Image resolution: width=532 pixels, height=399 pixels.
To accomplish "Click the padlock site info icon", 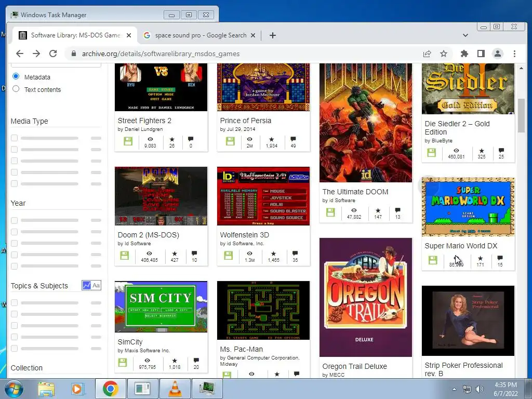I will (x=73, y=54).
